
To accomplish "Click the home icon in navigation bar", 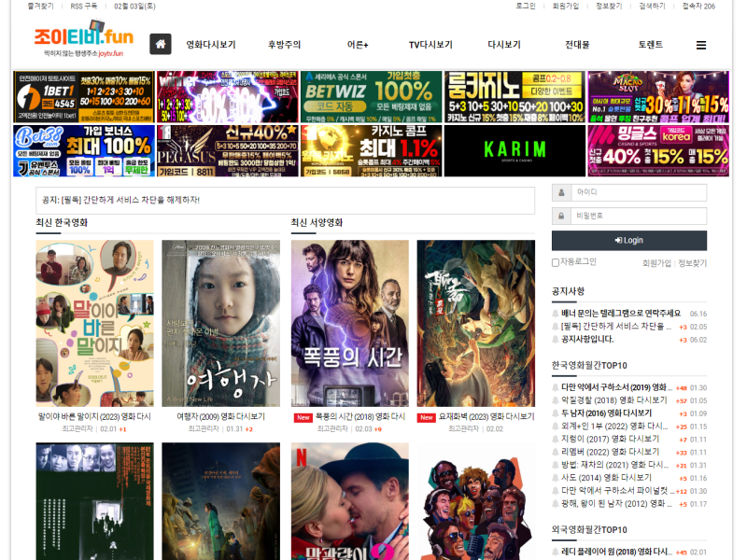I will point(161,45).
